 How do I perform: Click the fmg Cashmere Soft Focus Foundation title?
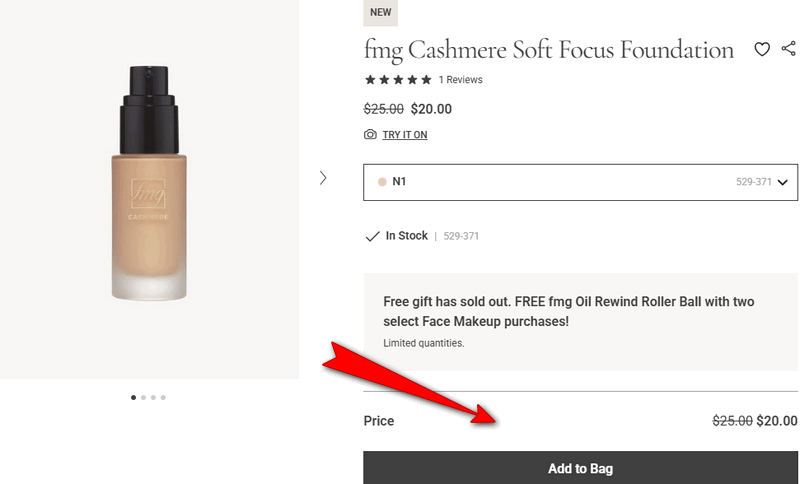[x=549, y=49]
